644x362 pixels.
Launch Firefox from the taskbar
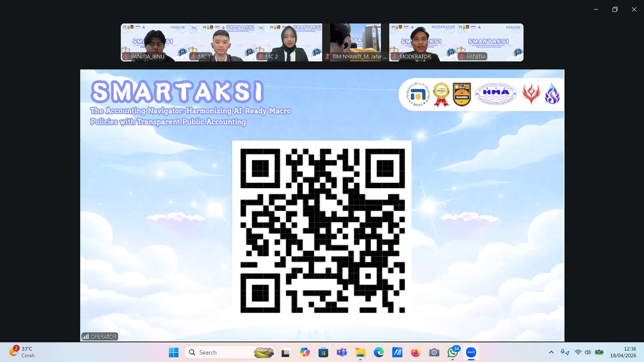415,352
